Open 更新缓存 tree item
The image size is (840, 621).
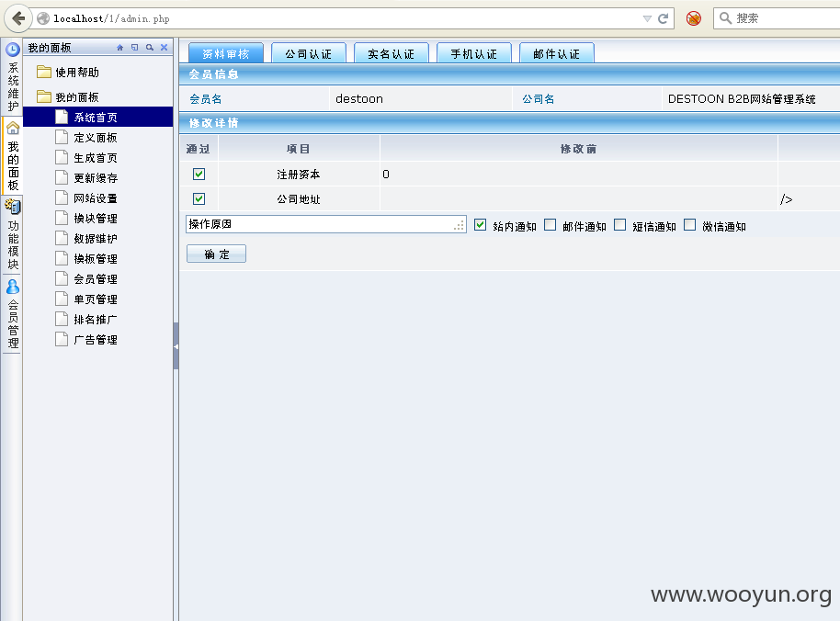[96, 178]
